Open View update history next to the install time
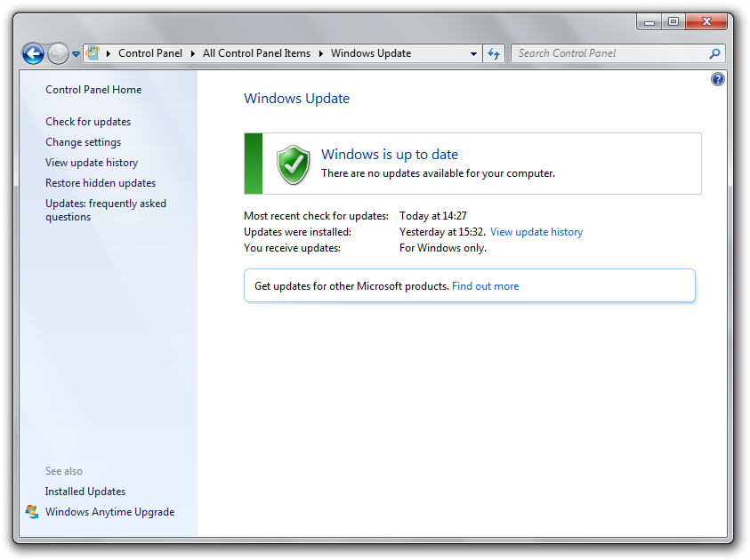This screenshot has width=750, height=560. [536, 232]
